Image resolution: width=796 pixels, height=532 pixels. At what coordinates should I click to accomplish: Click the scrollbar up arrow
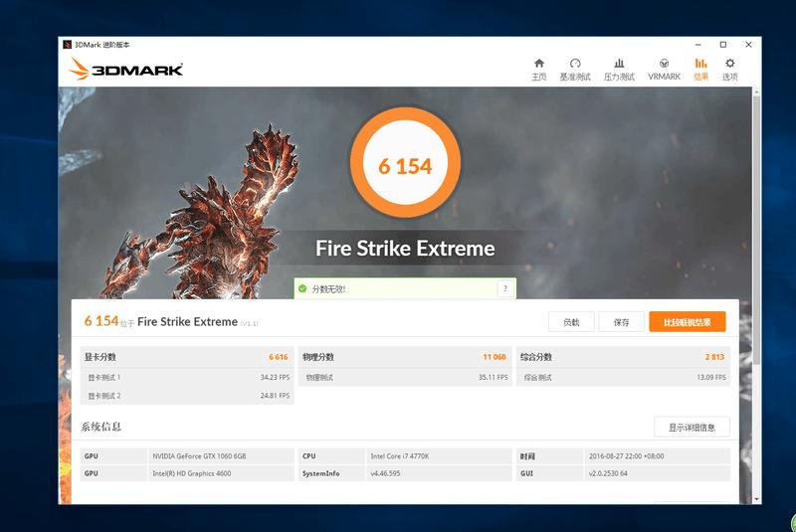pos(756,91)
